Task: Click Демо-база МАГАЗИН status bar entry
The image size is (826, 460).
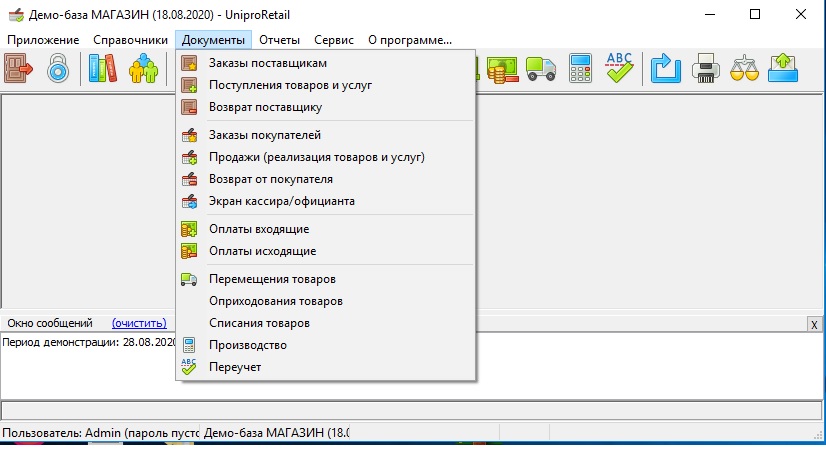Action: point(276,433)
